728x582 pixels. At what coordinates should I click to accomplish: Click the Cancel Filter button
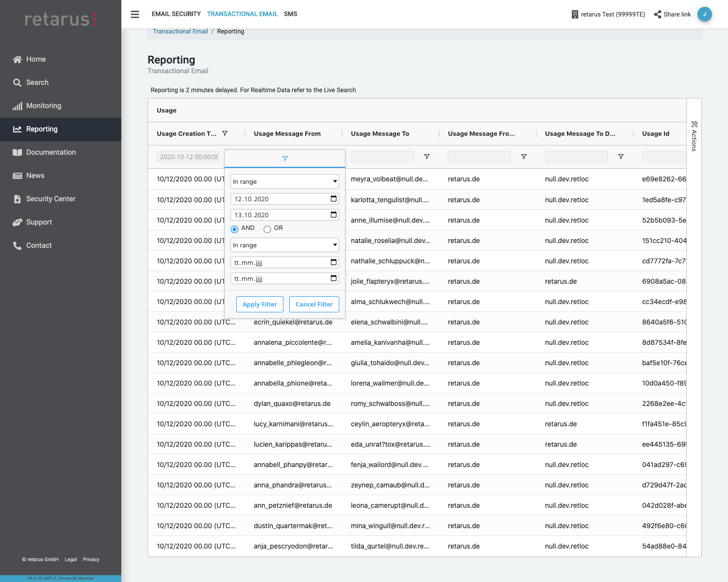[x=314, y=305]
